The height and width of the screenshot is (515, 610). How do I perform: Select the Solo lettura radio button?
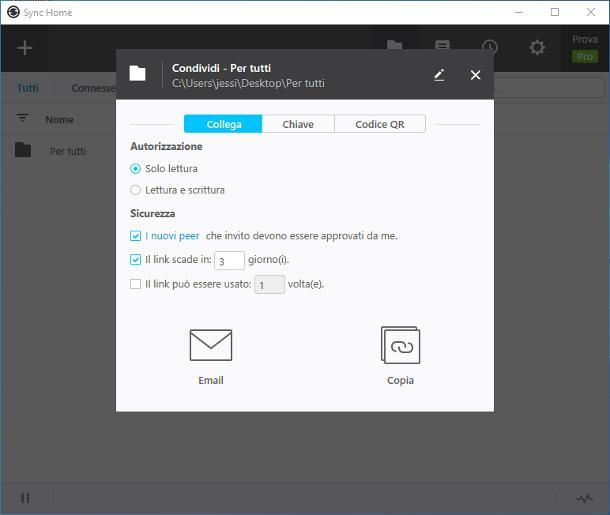pos(136,169)
